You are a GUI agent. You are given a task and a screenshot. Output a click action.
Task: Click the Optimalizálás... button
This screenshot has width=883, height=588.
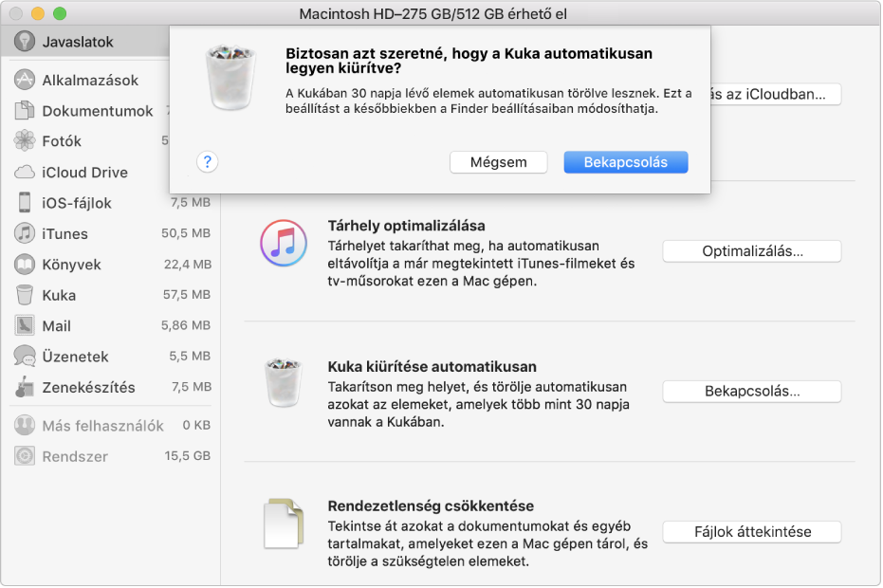pos(752,251)
